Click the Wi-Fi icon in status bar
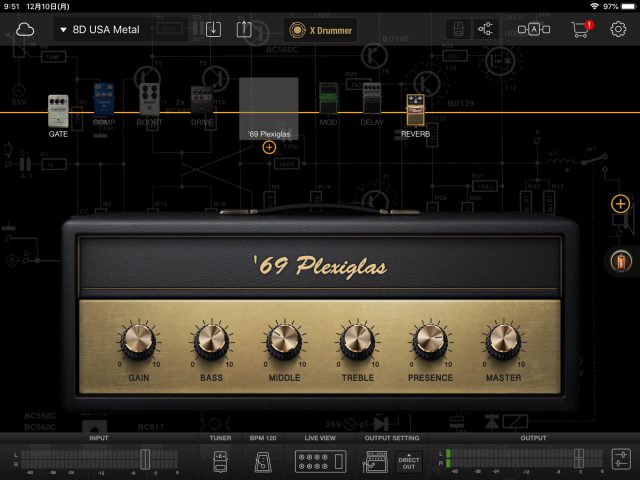Image resolution: width=640 pixels, height=480 pixels. pyautogui.click(x=594, y=6)
